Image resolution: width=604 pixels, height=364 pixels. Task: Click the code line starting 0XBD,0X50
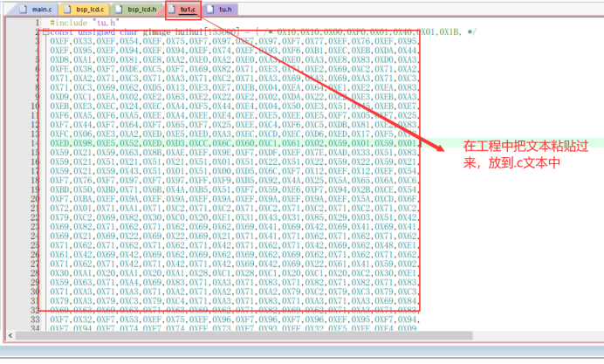[234, 189]
